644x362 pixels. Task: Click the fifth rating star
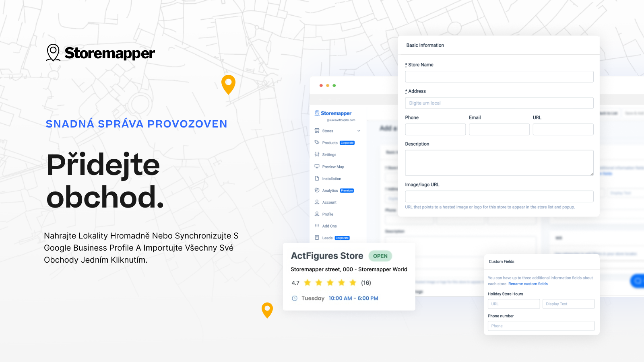point(353,283)
